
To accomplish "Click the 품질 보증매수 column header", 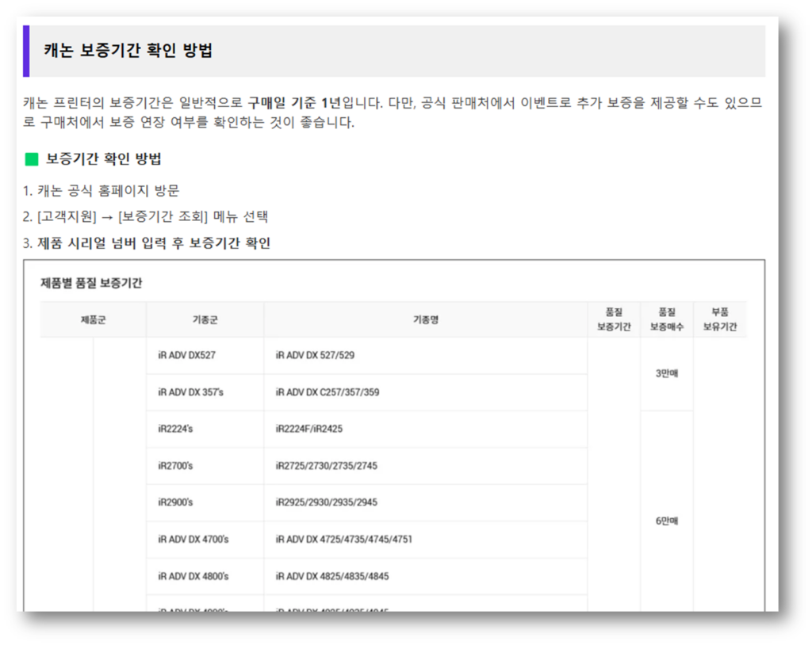I will (667, 319).
